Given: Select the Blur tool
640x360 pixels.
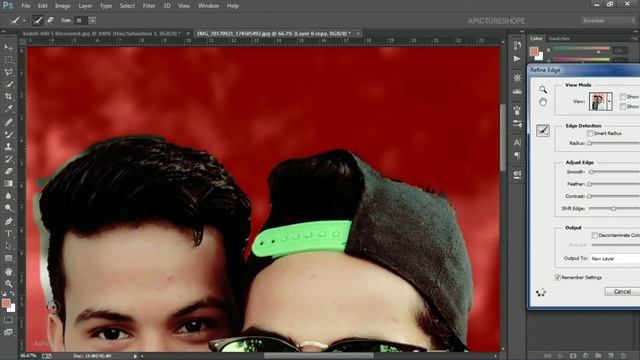Looking at the screenshot, I should tap(8, 196).
